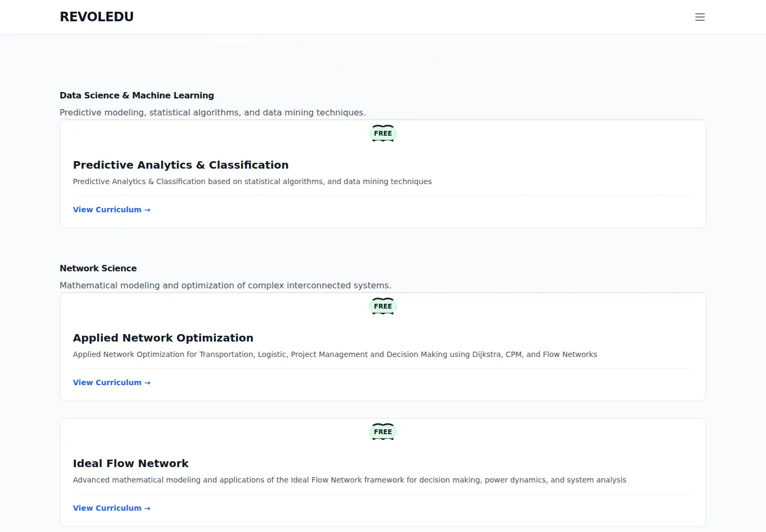
Task: Select the Applied Network Optimization title
Action: (x=163, y=338)
